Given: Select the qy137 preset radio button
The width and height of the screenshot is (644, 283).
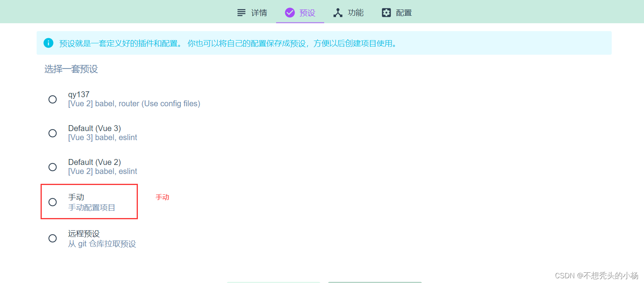Looking at the screenshot, I should click(52, 99).
